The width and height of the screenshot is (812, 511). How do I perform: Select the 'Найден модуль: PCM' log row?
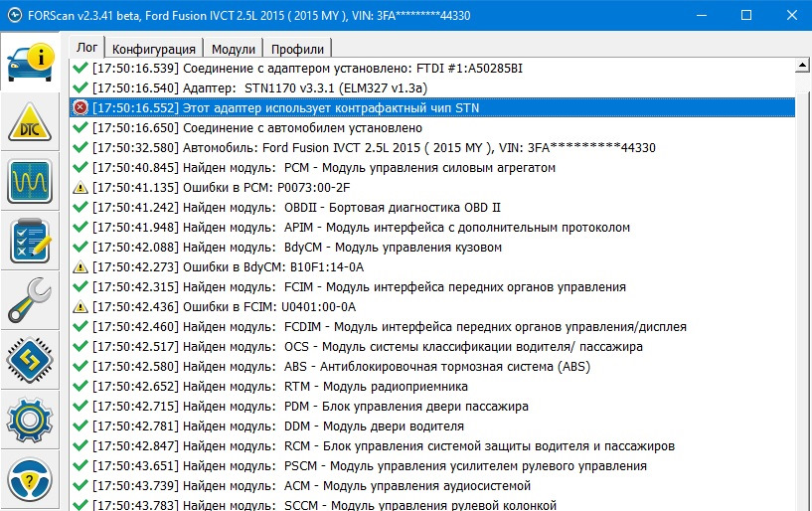tap(432, 167)
